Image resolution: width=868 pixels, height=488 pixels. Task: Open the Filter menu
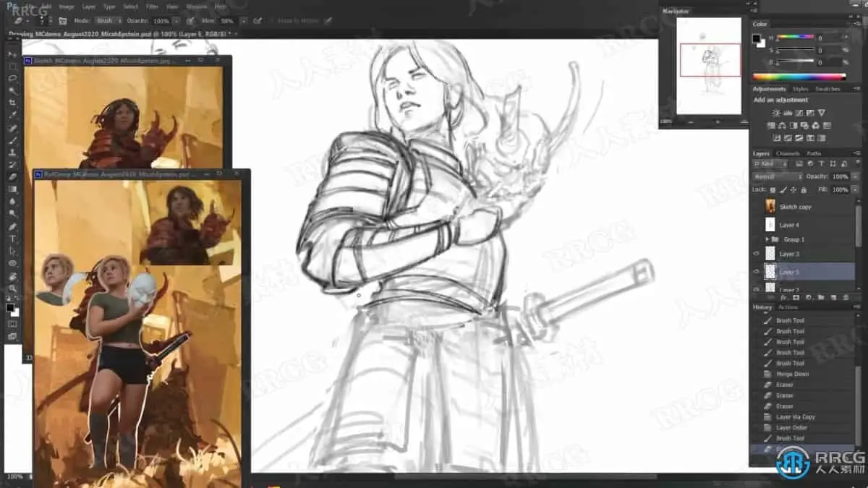click(152, 6)
